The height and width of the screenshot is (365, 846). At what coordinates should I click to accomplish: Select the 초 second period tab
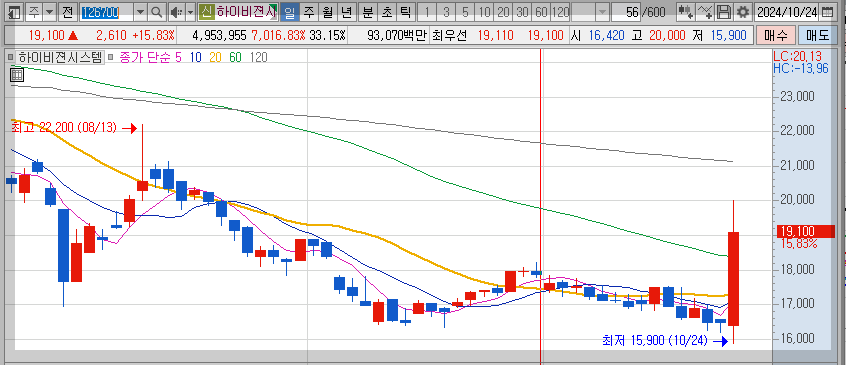coord(386,11)
